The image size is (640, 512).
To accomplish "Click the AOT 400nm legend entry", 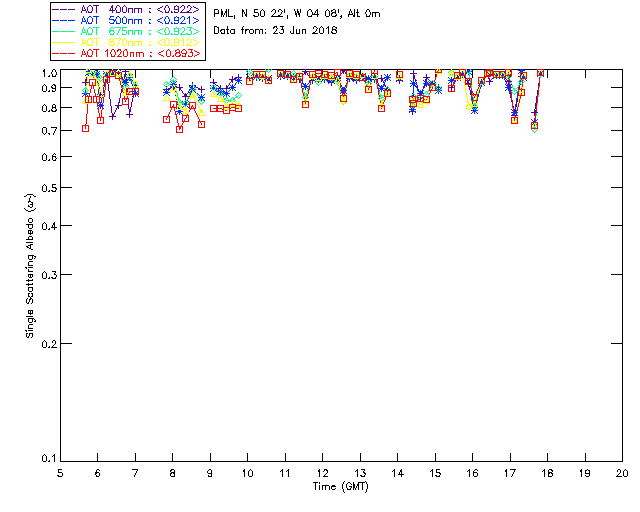I will point(140,9).
